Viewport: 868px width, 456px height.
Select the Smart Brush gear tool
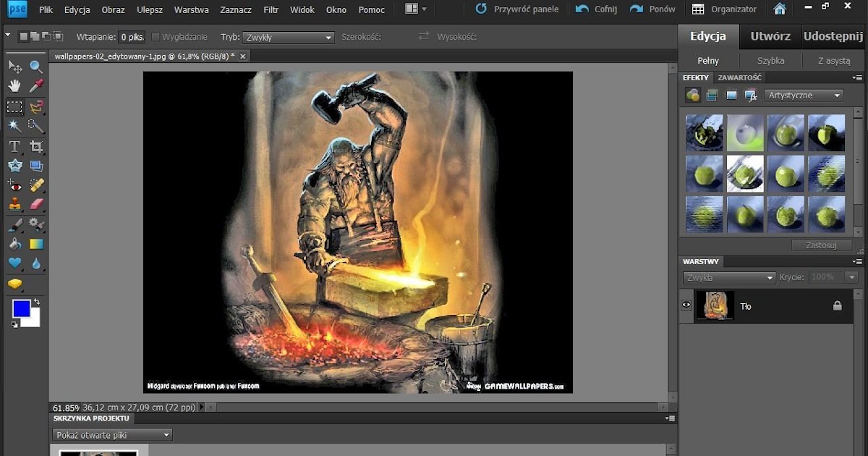tap(36, 224)
